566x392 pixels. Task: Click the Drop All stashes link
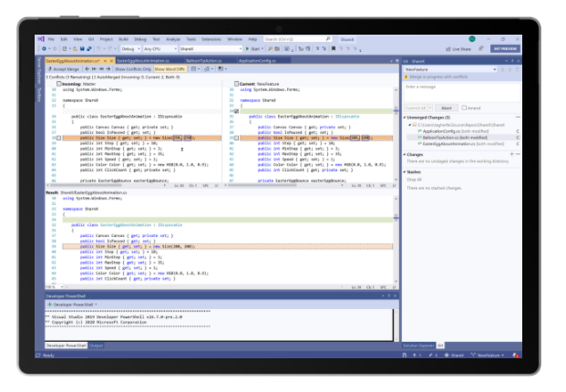[x=414, y=180]
